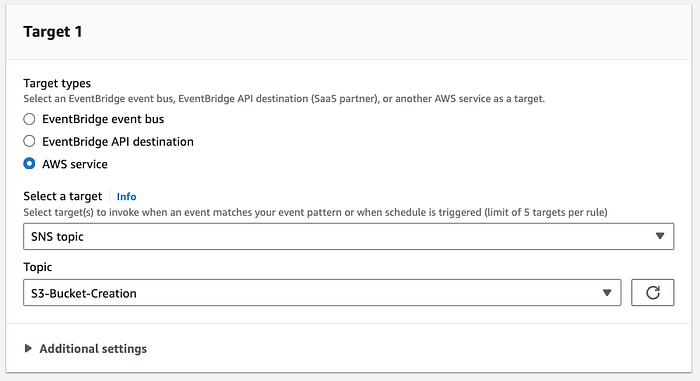
Task: Click the Target 1 panel heading
Action: (x=53, y=32)
